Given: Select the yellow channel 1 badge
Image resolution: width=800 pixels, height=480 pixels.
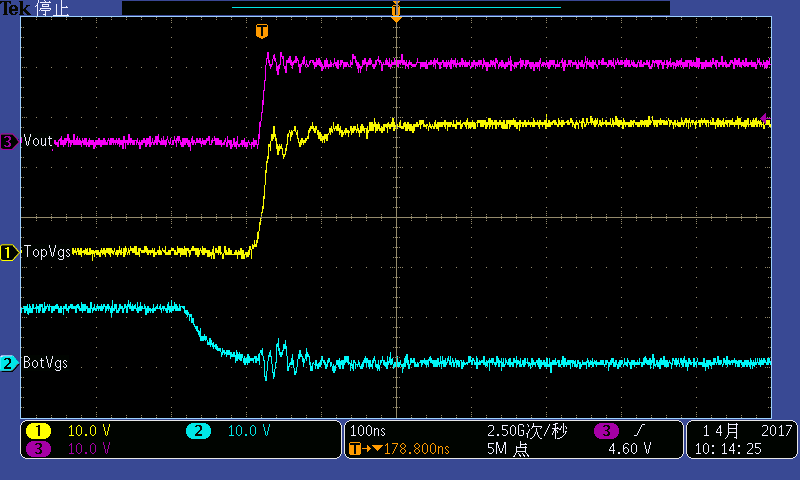Looking at the screenshot, I should [38, 431].
